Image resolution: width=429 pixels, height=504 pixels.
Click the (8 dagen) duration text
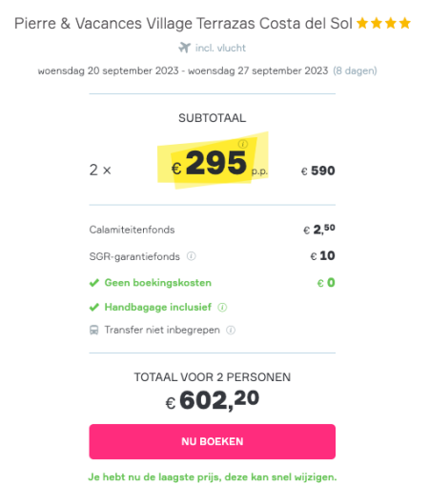coord(355,71)
